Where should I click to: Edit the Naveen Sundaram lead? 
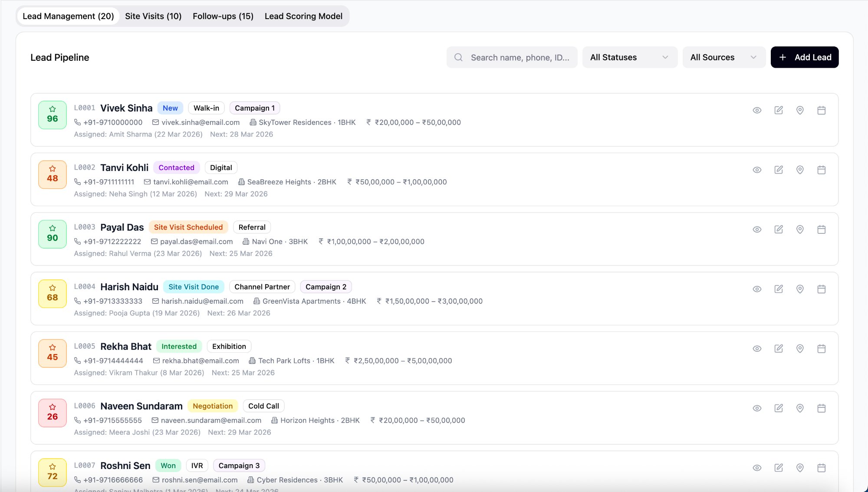[x=779, y=408]
